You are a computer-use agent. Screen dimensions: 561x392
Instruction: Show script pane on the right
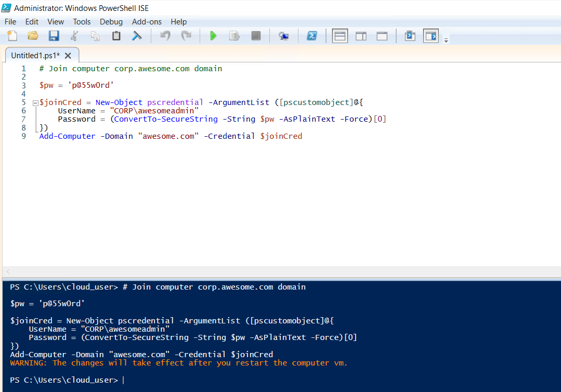point(361,36)
